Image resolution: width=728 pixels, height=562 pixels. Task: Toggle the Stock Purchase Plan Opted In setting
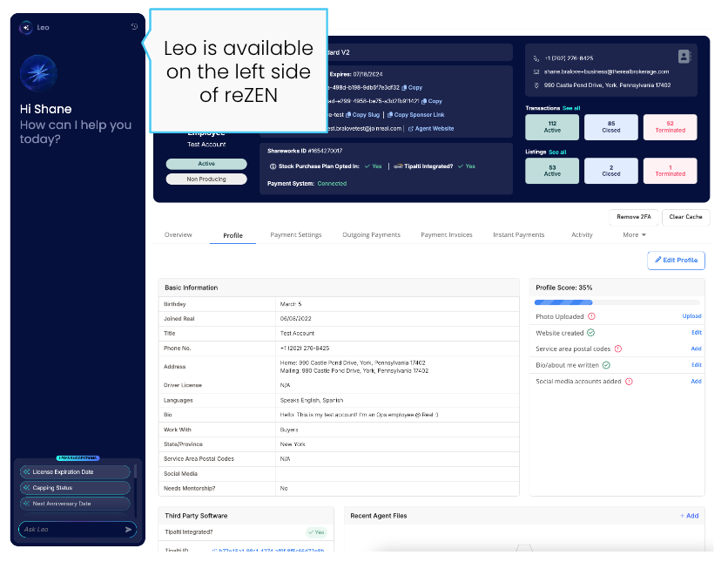(x=374, y=166)
